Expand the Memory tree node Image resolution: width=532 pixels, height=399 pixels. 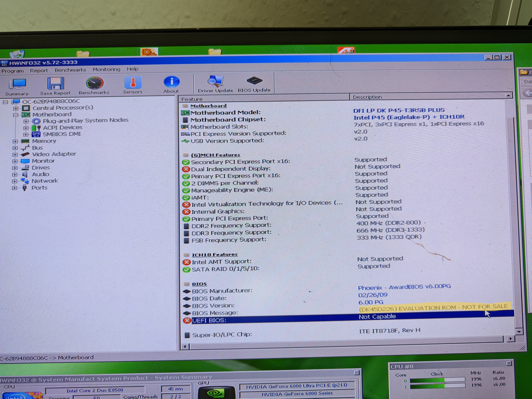15,141
